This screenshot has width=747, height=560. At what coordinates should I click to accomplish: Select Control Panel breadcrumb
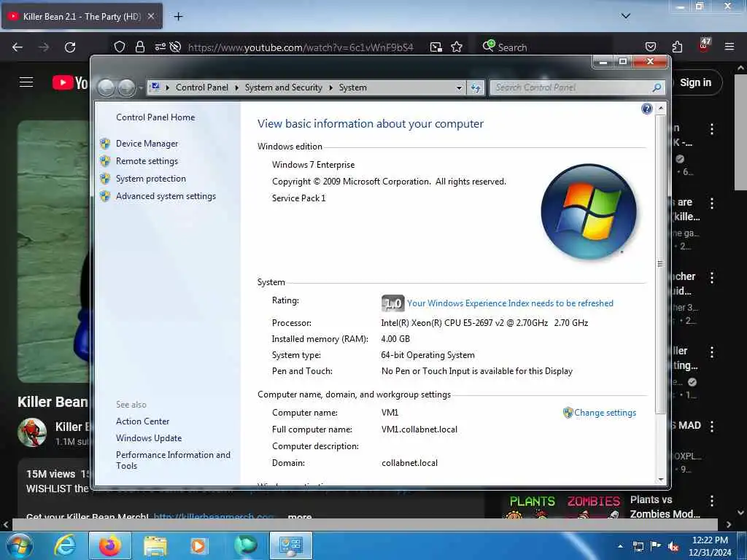tap(202, 87)
